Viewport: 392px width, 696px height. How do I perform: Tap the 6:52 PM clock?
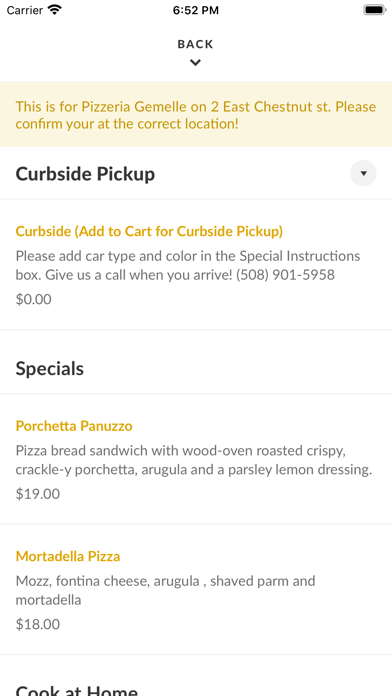point(196,10)
